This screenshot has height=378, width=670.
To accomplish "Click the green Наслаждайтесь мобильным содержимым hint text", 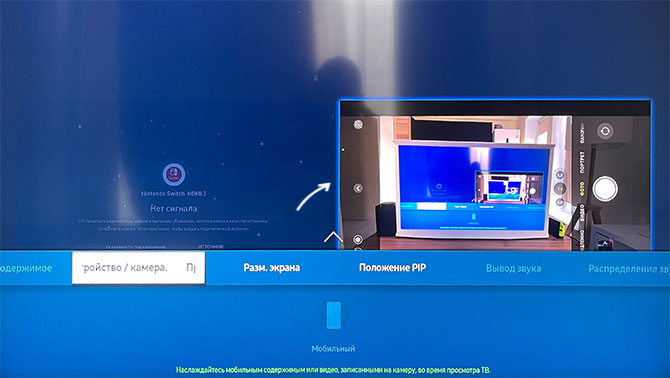I will [x=333, y=370].
